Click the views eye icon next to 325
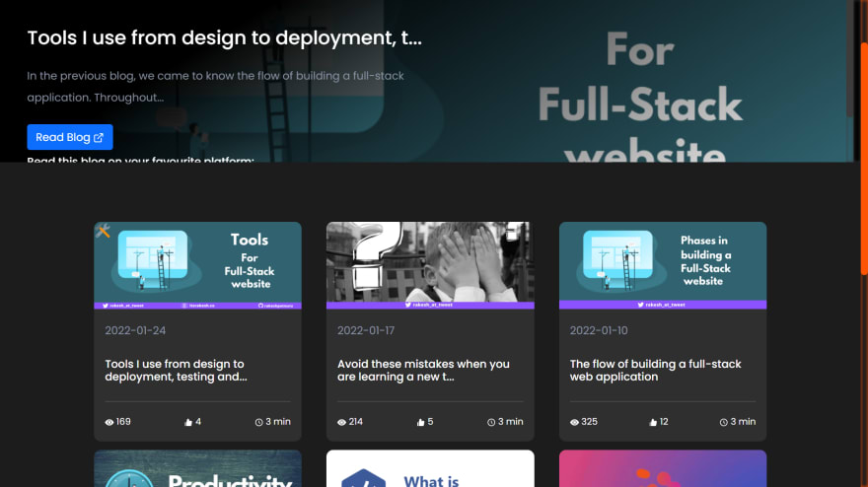 574,422
